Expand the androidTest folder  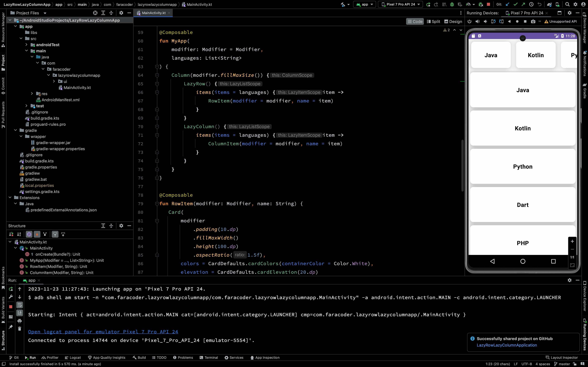[x=27, y=45]
